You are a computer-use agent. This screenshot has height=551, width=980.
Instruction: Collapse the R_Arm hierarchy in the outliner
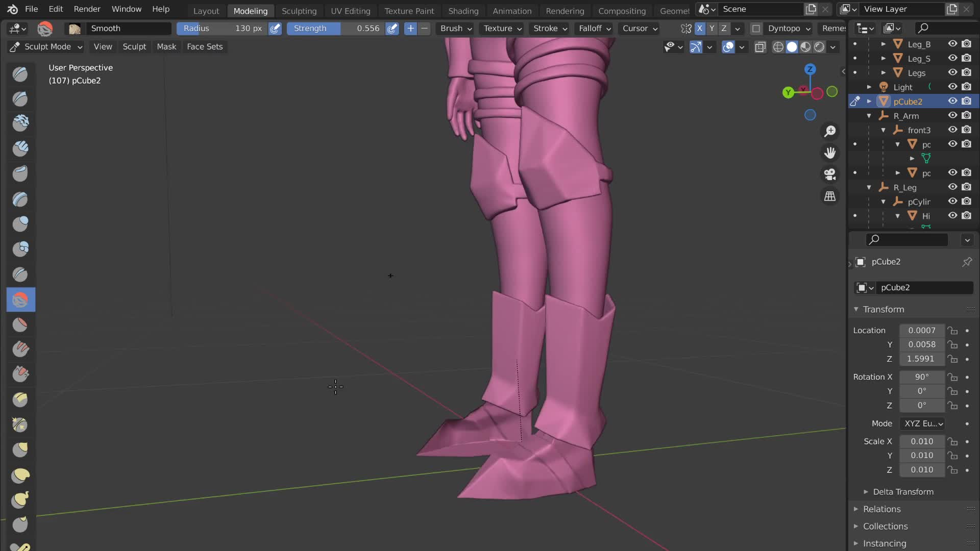[870, 116]
